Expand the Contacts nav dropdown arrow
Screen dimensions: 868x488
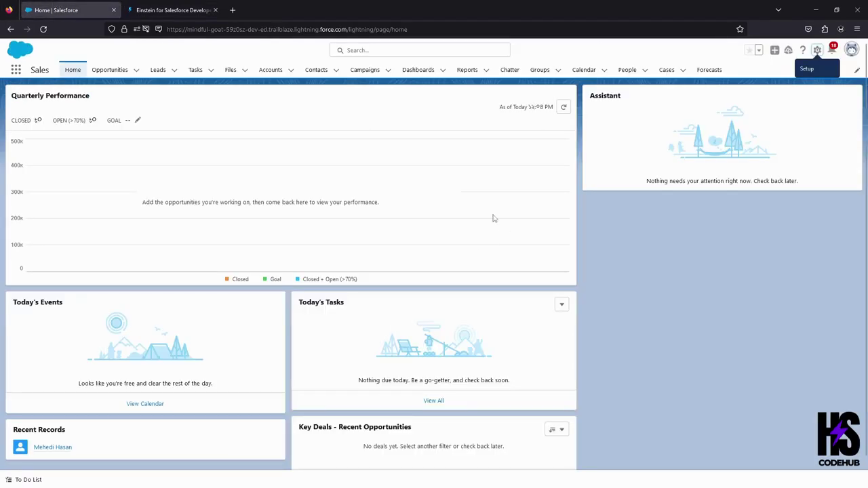click(x=336, y=70)
